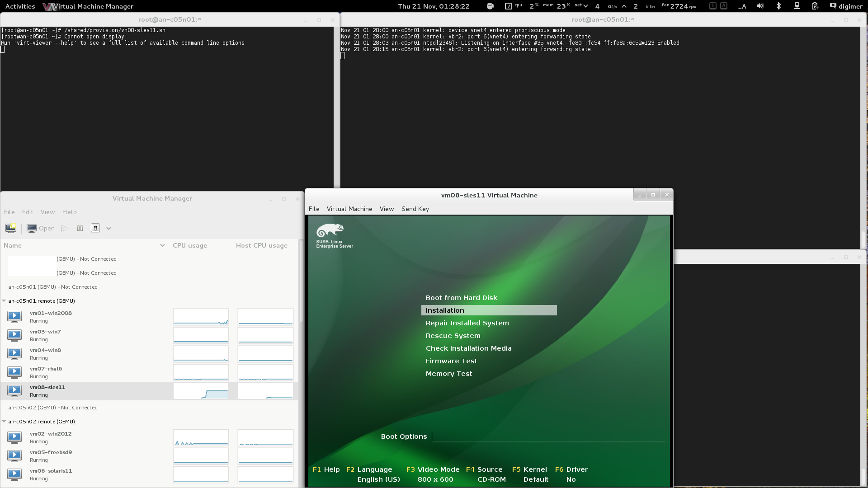
Task: Click the create new virtual machine icon
Action: pos(11,228)
